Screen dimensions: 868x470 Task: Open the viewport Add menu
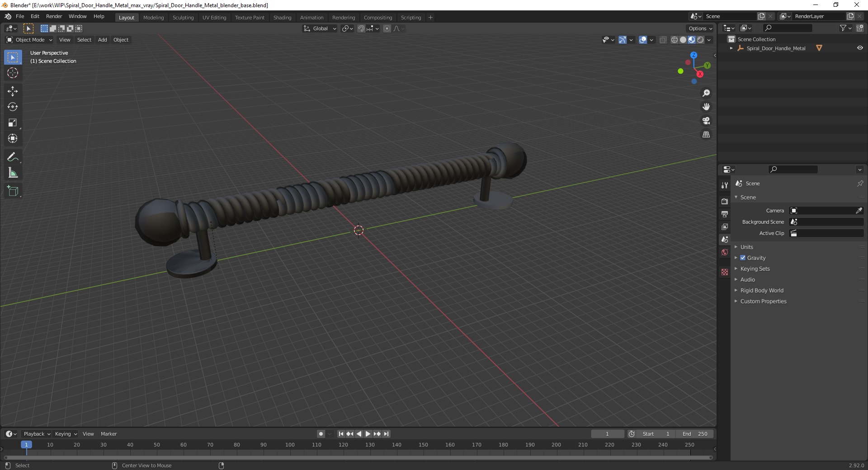click(x=103, y=40)
